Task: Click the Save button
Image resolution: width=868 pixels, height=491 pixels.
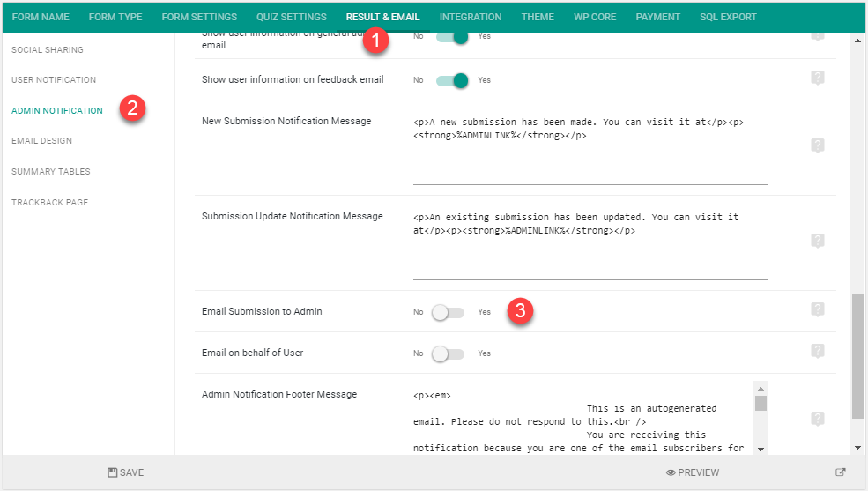Action: pos(126,472)
